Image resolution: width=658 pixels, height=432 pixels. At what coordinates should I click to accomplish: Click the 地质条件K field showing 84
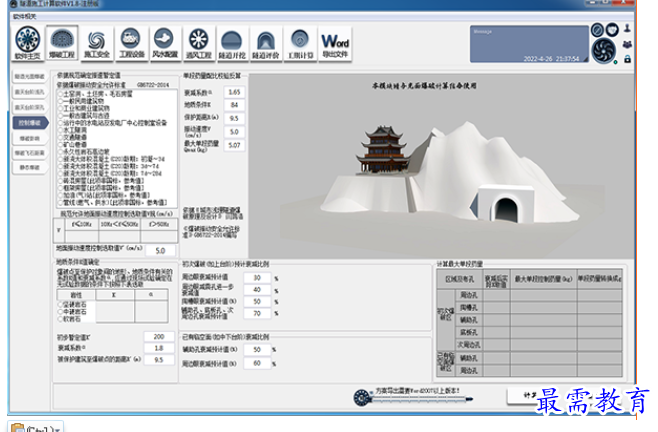234,105
